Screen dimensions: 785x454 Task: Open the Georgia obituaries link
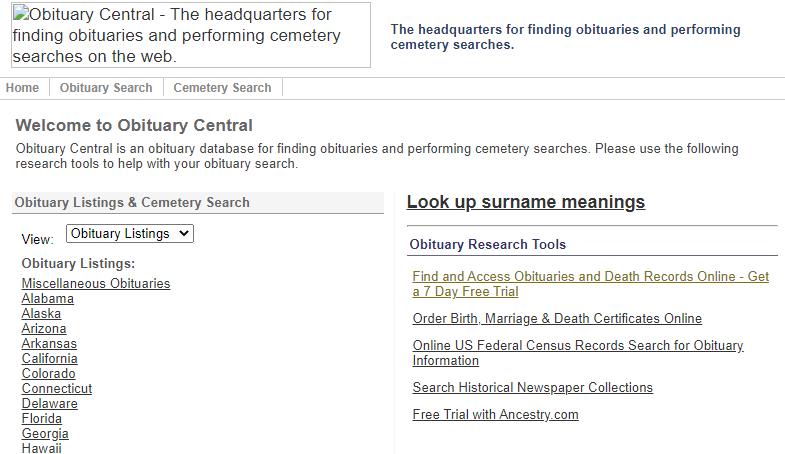pos(45,433)
